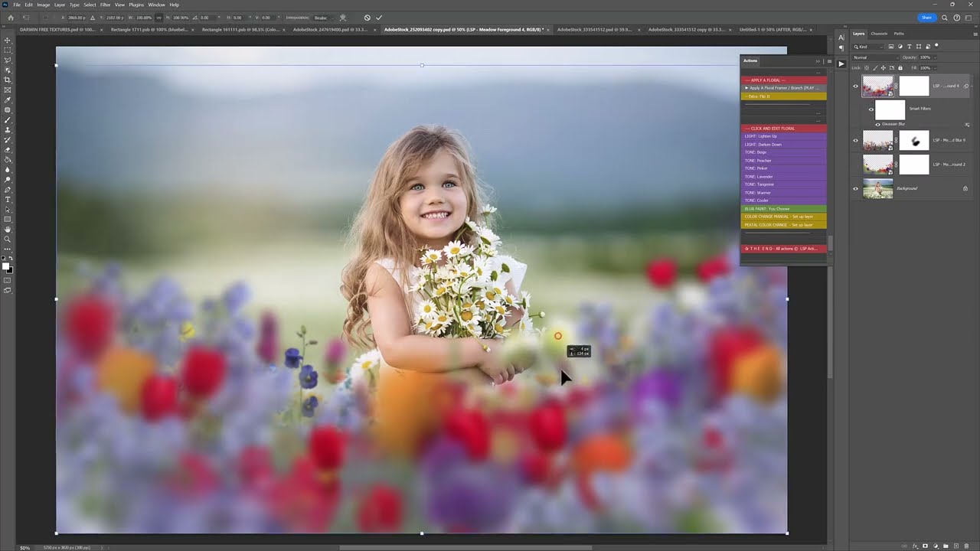Open the Opacity dropdown arrow
Viewport: 980px width, 551px height.
pos(933,57)
